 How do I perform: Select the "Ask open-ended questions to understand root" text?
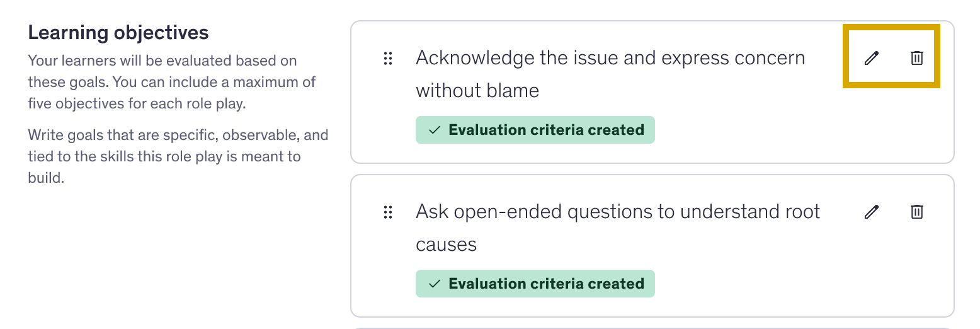click(x=618, y=212)
